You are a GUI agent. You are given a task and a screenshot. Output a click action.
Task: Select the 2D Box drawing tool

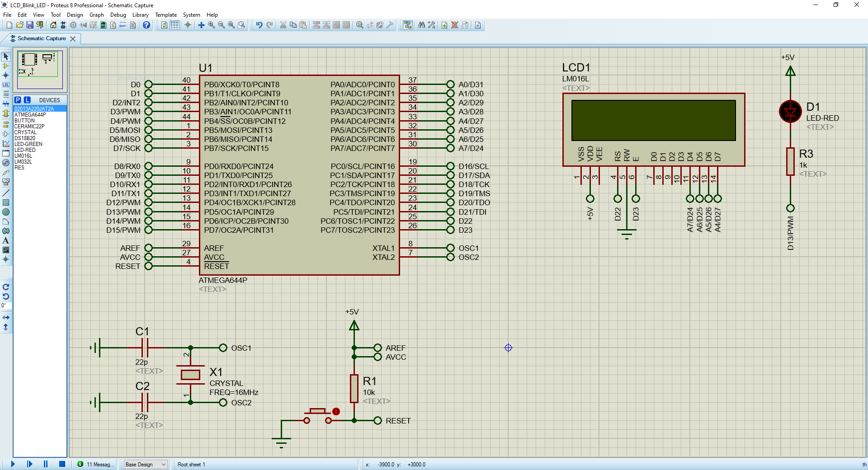click(6, 202)
